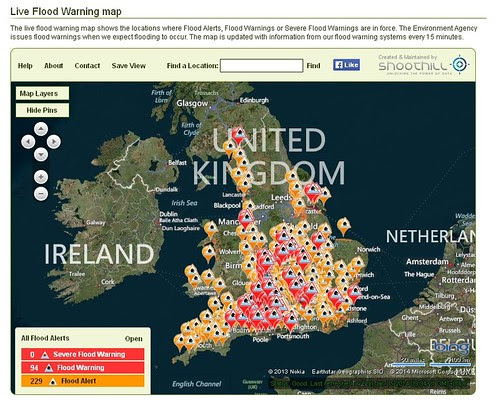Viewport: 499px width, 410px height.
Task: Click the Bing logo on the map
Action: pyautogui.click(x=452, y=347)
